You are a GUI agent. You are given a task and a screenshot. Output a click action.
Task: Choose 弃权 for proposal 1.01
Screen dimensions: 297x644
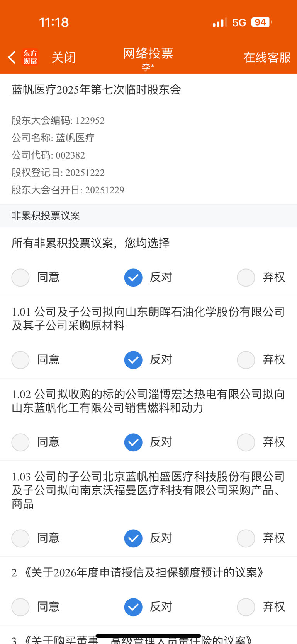[x=246, y=360]
